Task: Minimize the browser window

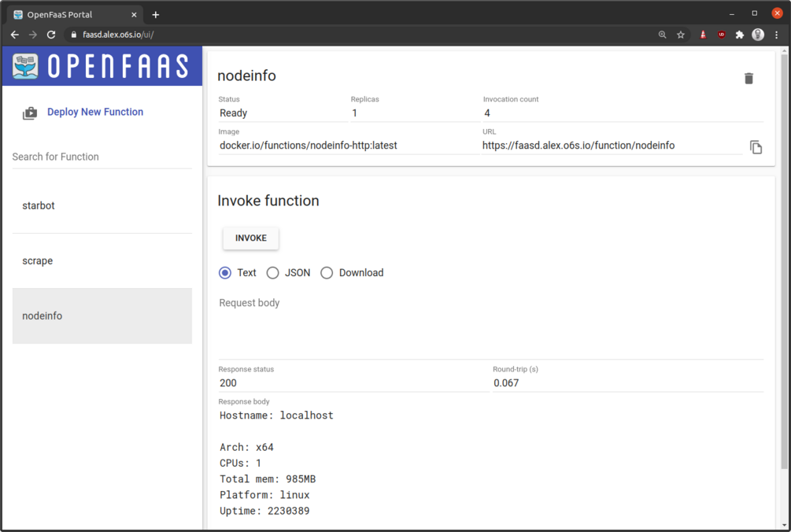Action: (x=731, y=13)
